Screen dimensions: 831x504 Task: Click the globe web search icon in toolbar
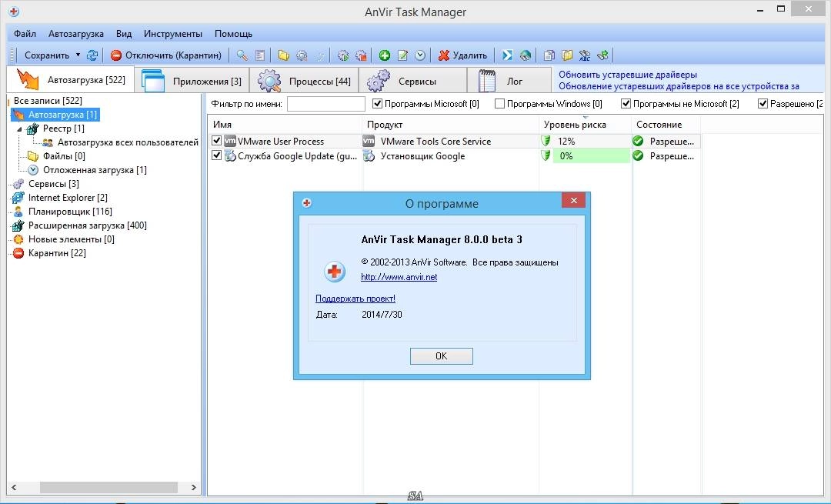click(x=526, y=55)
